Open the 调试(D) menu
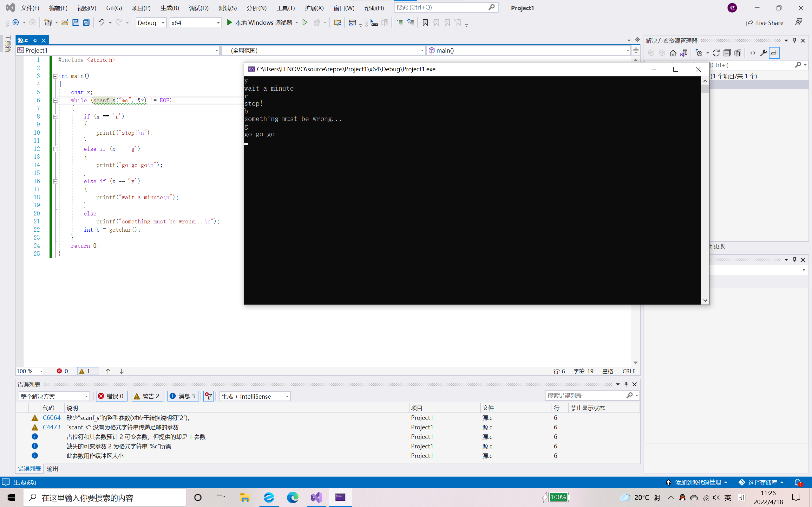This screenshot has width=812, height=507. (198, 8)
